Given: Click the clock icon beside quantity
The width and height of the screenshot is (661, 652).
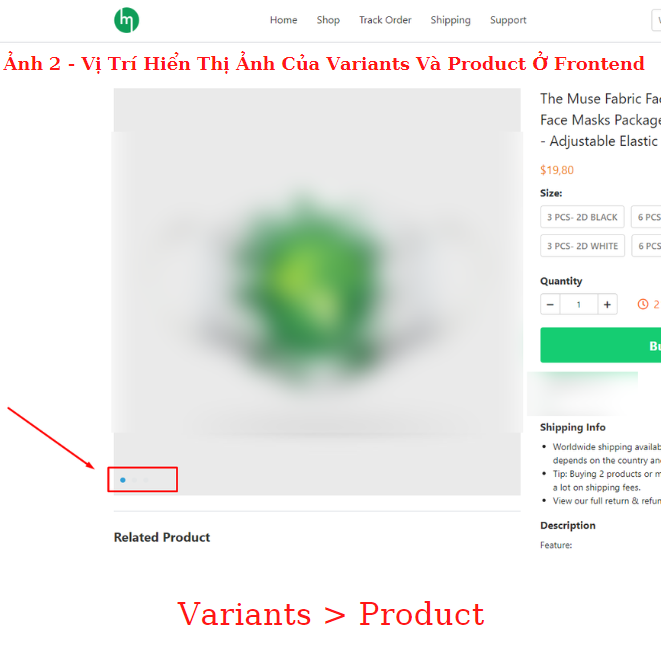Looking at the screenshot, I should pyautogui.click(x=642, y=304).
